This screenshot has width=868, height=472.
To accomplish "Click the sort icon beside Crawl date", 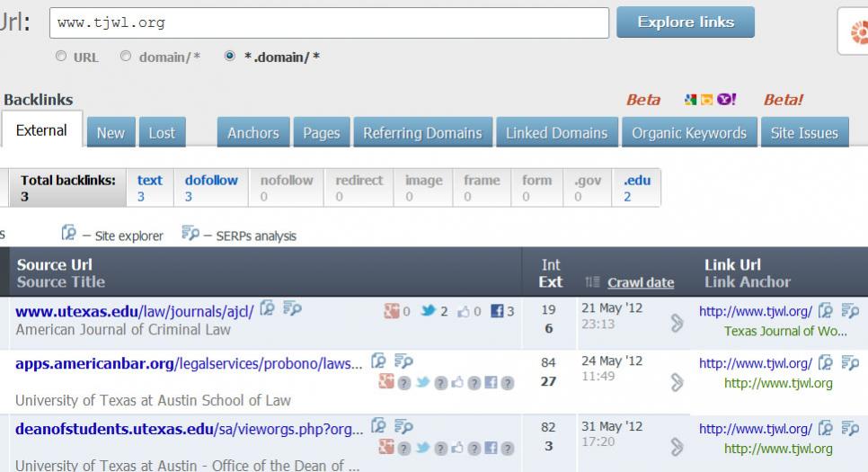I will (x=592, y=282).
